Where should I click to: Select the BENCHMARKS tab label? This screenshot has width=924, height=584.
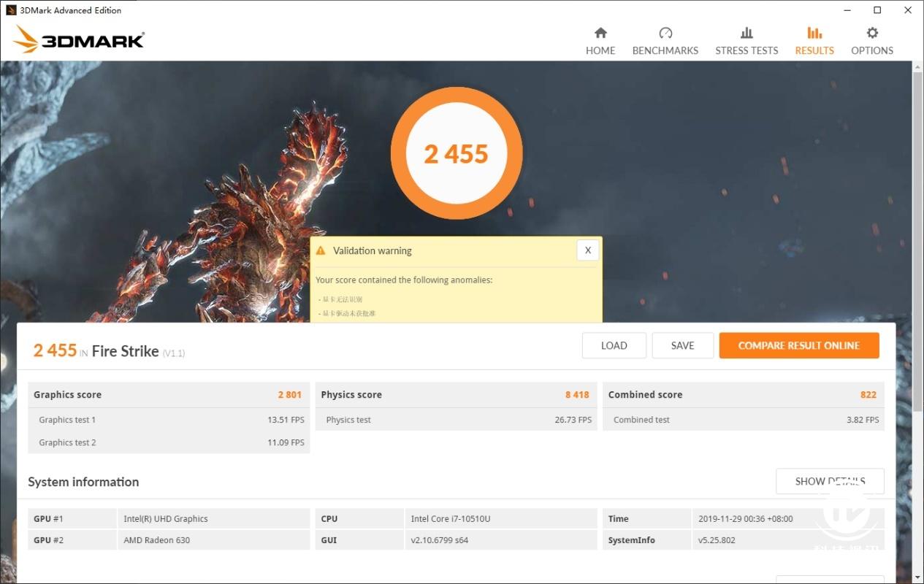[665, 50]
